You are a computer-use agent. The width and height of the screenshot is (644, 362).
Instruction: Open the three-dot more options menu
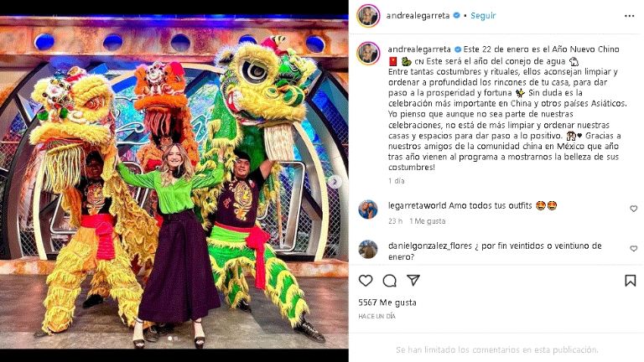click(629, 16)
